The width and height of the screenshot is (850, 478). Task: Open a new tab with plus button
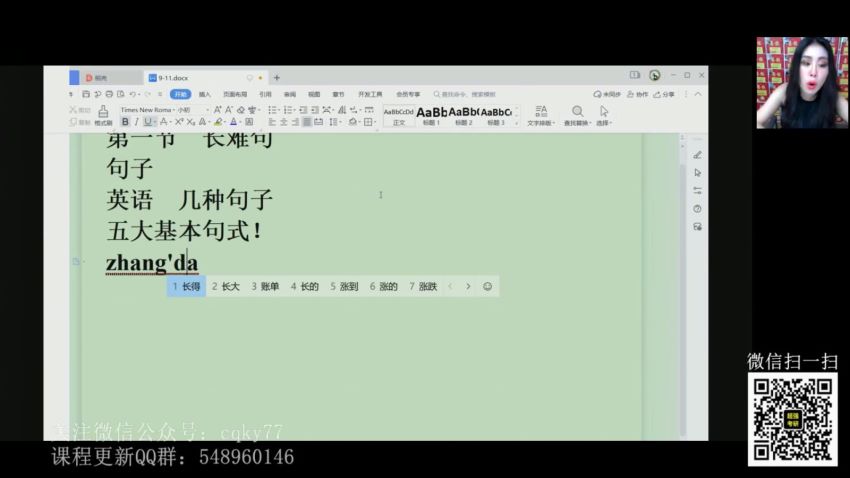pos(276,77)
